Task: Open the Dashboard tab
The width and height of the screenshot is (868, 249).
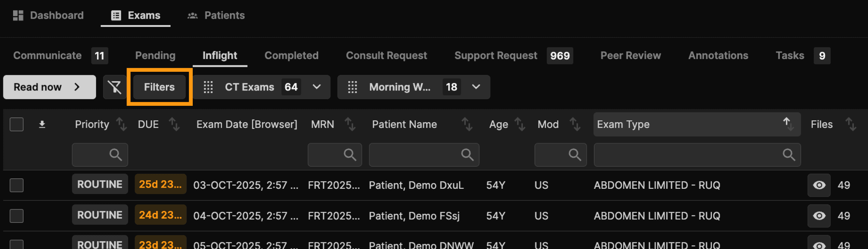Action: (49, 15)
